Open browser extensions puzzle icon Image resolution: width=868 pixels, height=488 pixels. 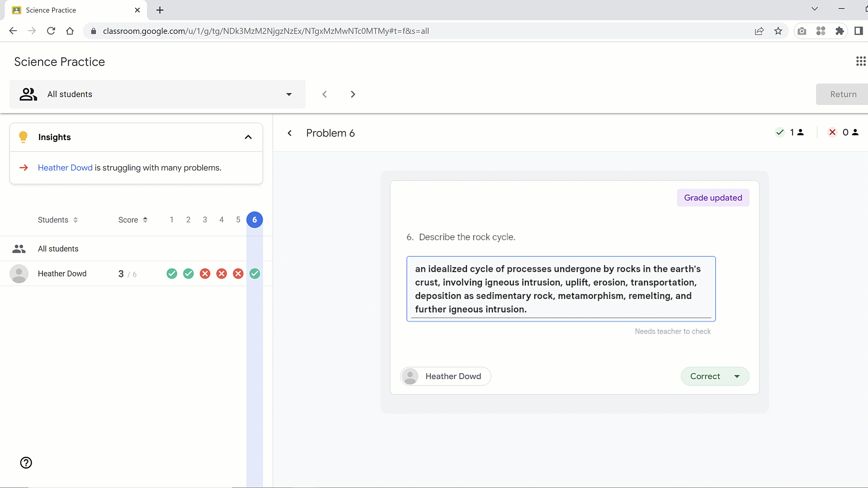coord(840,31)
